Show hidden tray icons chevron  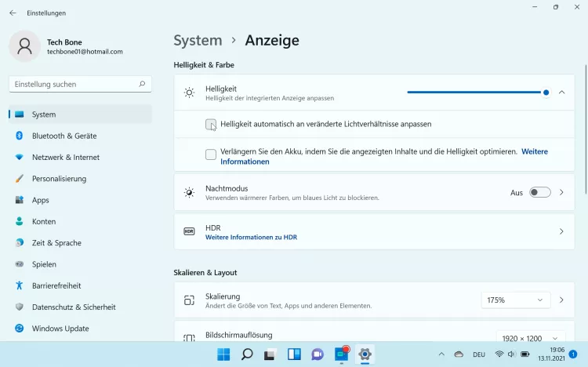tap(441, 354)
